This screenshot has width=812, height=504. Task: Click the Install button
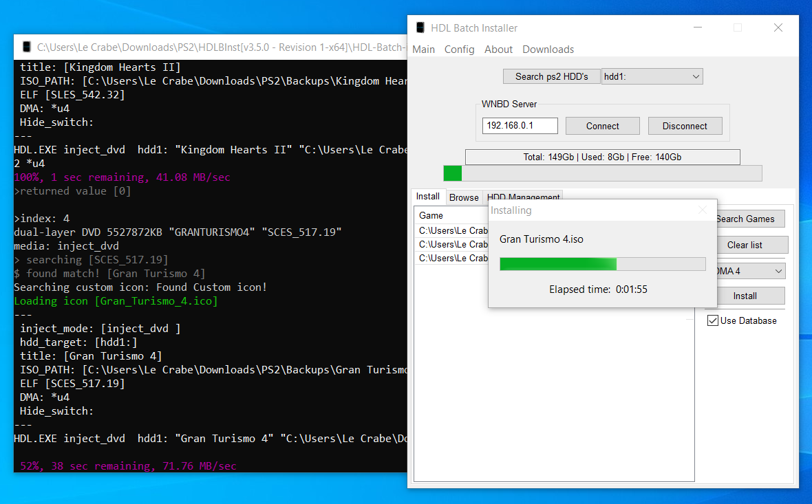[750, 296]
